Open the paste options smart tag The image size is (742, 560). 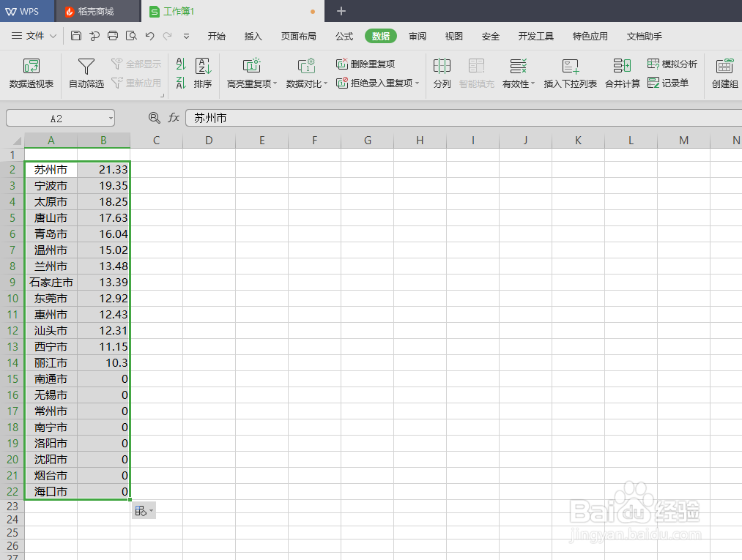[x=144, y=511]
